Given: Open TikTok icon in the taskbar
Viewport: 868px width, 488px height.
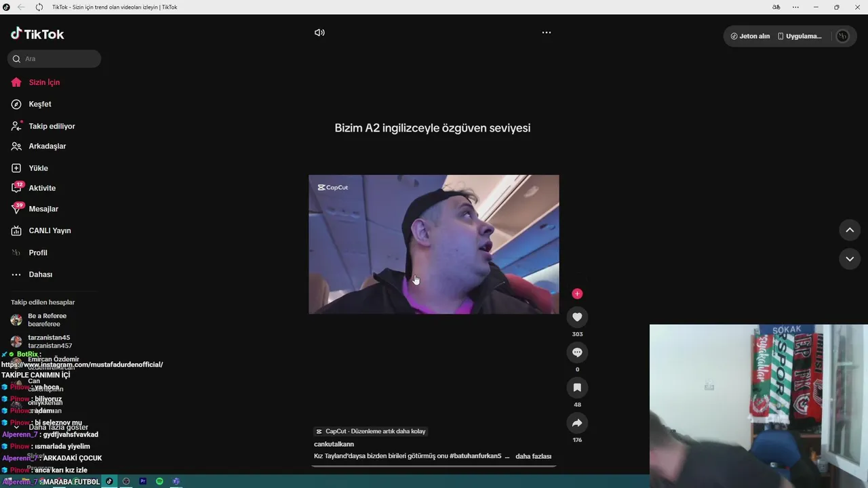Looking at the screenshot, I should coord(109,481).
